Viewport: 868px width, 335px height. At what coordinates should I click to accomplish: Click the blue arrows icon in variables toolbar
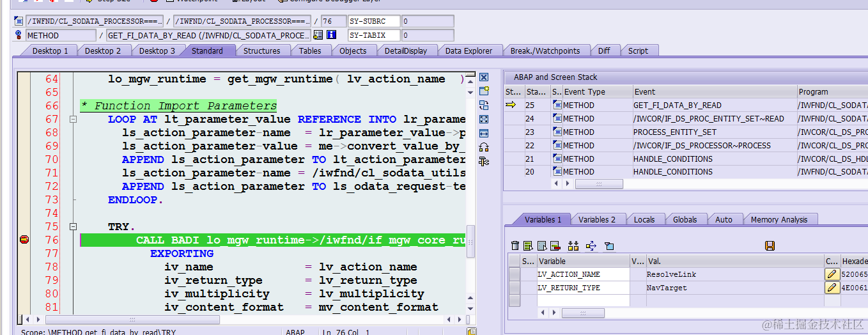(x=591, y=245)
